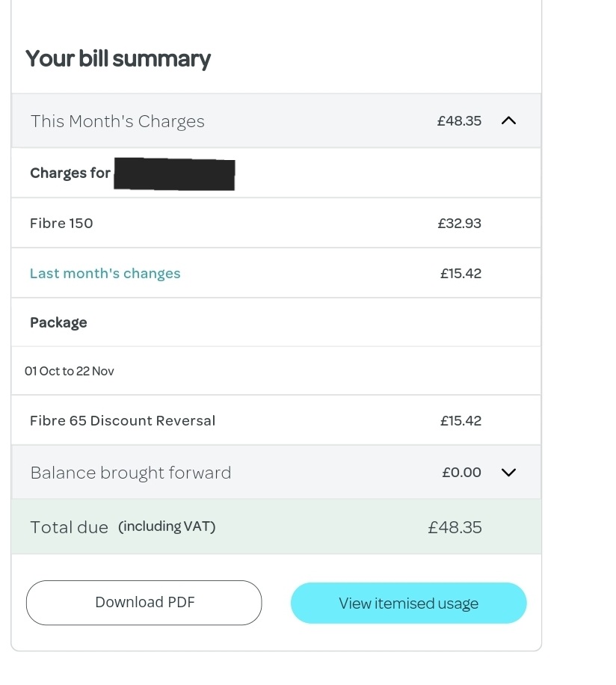Screen dimensions: 616x685
Task: Click the including VAT label
Action: pyautogui.click(x=166, y=526)
